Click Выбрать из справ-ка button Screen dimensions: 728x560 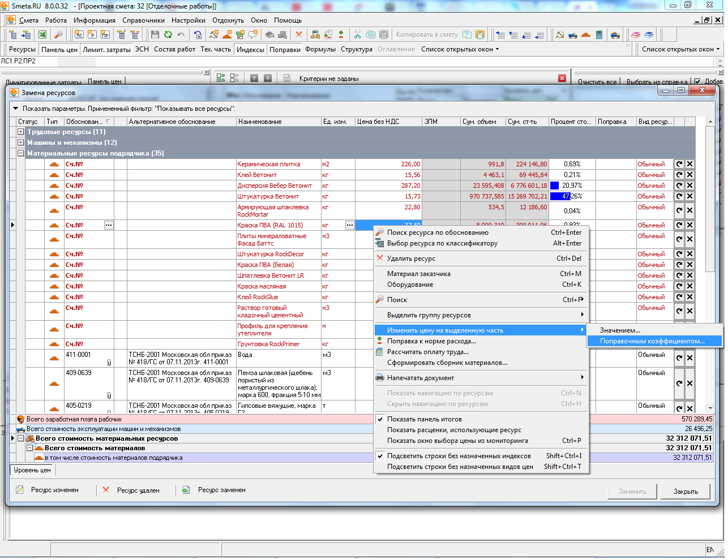coord(657,82)
